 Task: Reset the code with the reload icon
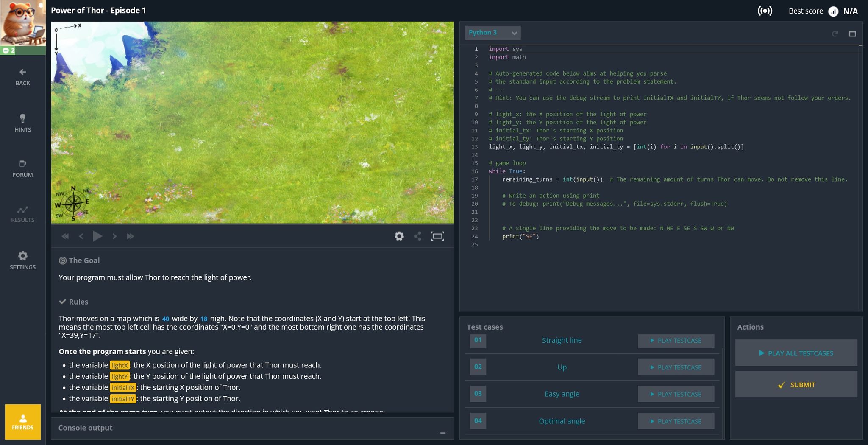point(835,33)
